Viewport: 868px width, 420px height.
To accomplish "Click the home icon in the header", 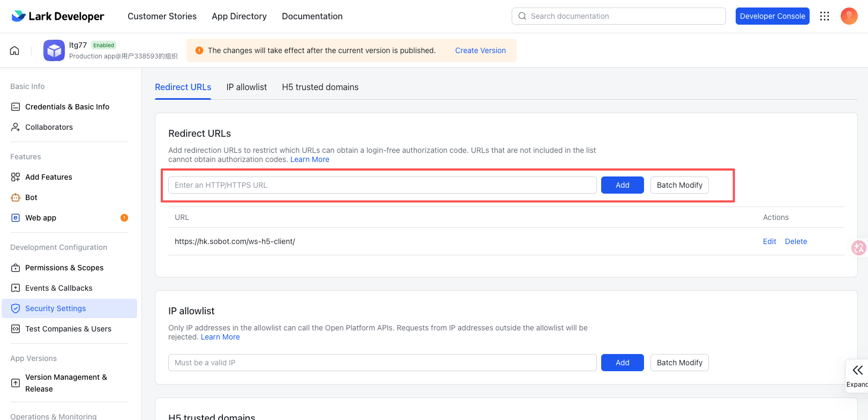I will (x=14, y=50).
